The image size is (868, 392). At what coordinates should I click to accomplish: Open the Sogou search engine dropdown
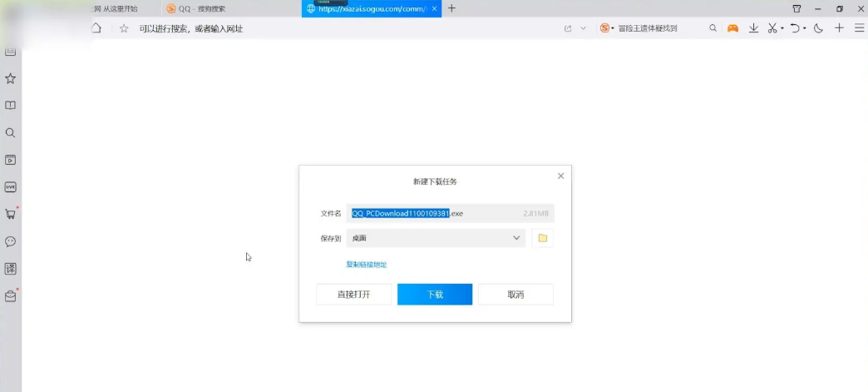[x=608, y=28]
